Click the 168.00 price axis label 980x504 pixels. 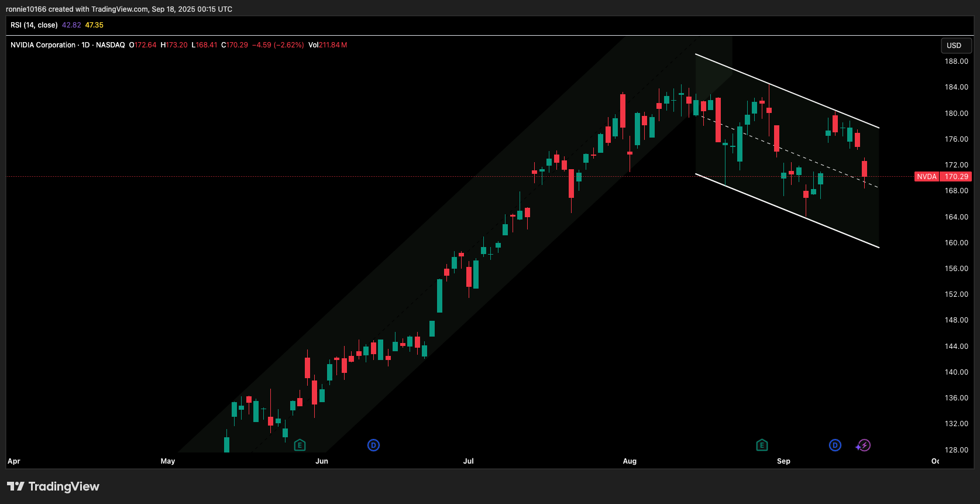point(957,191)
